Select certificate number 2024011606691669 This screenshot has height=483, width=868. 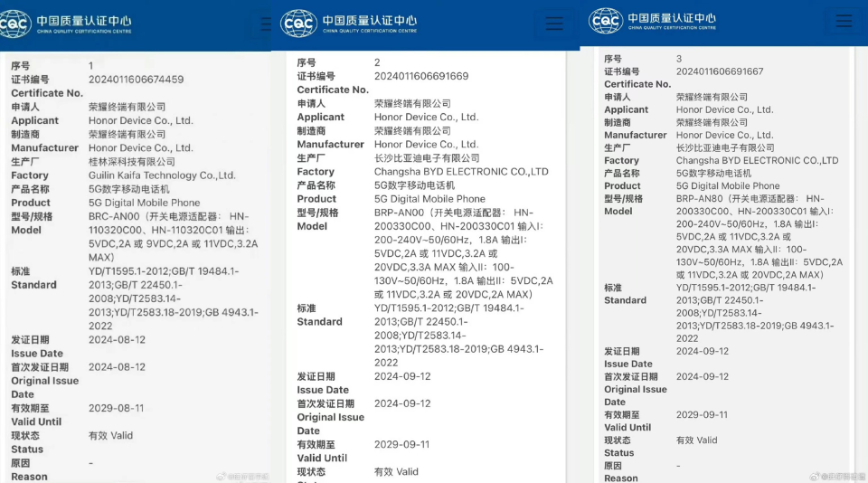click(421, 76)
